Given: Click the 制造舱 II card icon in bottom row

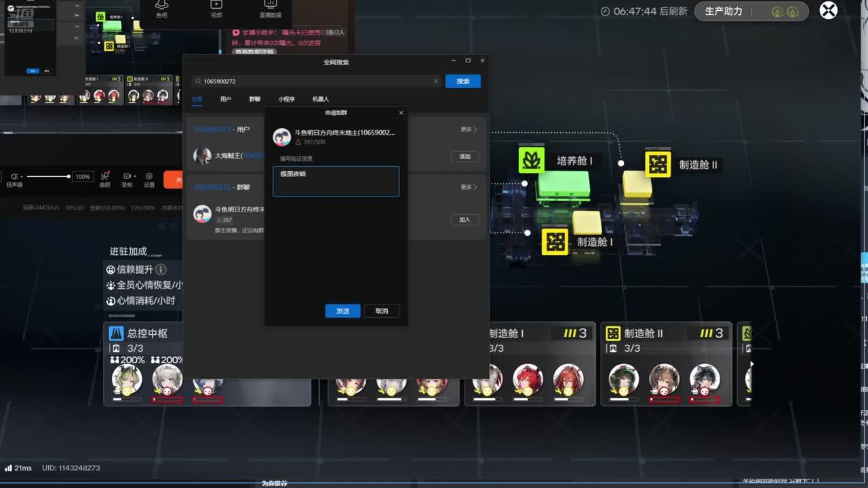Looking at the screenshot, I should pos(613,333).
